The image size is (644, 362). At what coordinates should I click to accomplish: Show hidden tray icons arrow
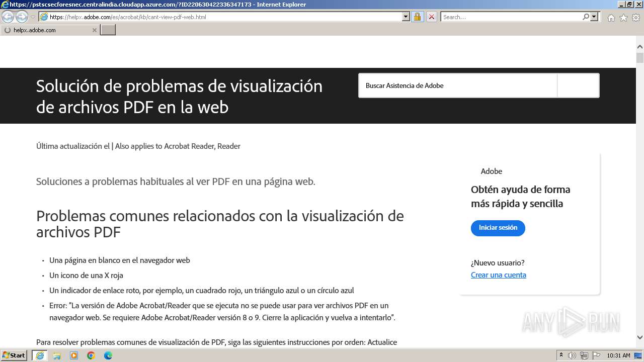tap(561, 355)
